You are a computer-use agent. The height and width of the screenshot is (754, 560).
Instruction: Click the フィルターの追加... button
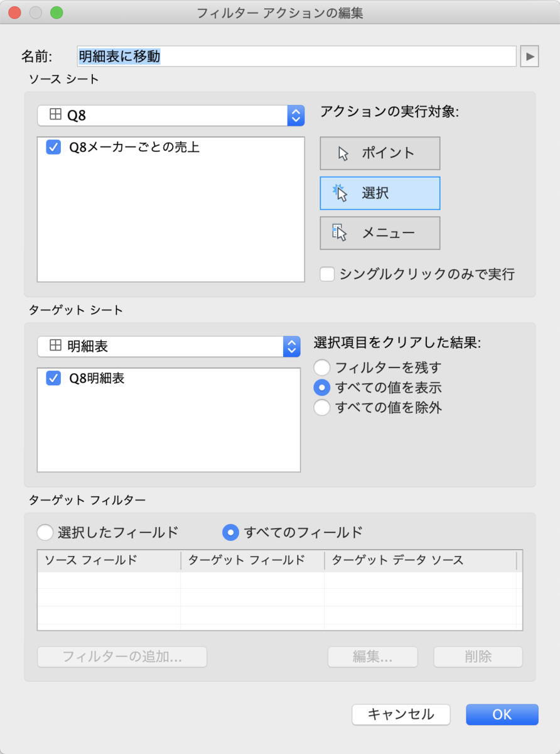122,657
